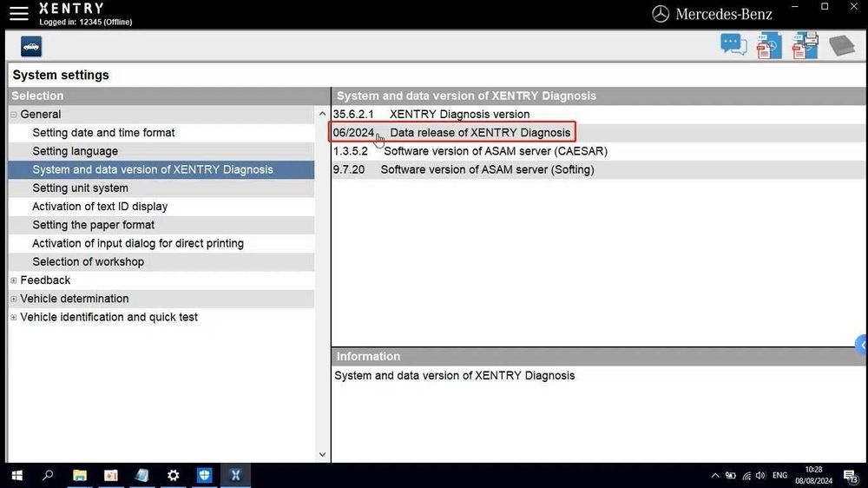The width and height of the screenshot is (868, 488).
Task: Click the PDF print document icon
Action: point(805,45)
